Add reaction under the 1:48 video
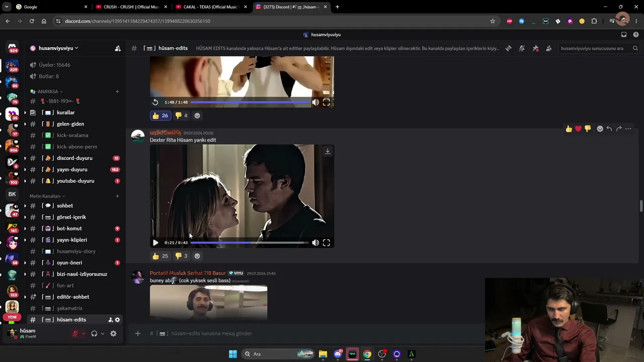Viewport: 644px width, 362px height. (197, 116)
